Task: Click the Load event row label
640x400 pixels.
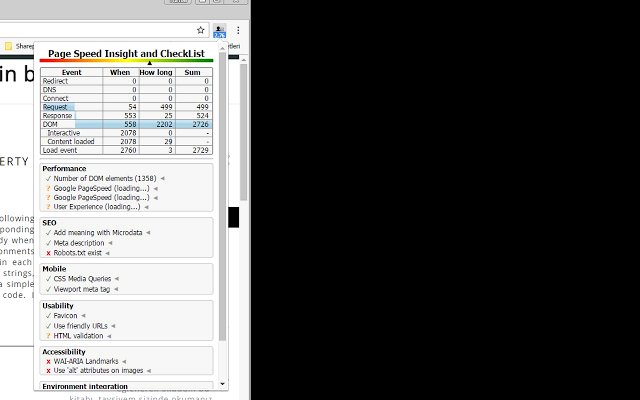Action: [x=60, y=150]
